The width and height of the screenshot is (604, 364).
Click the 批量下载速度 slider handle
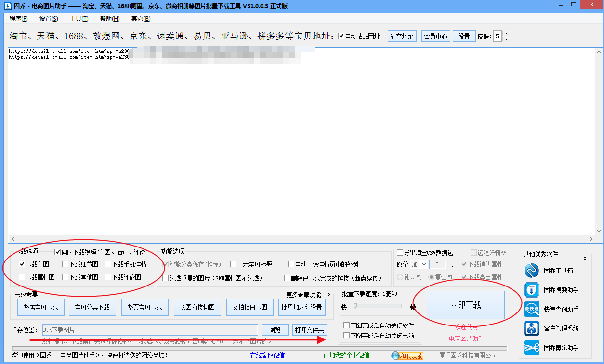coord(355,306)
